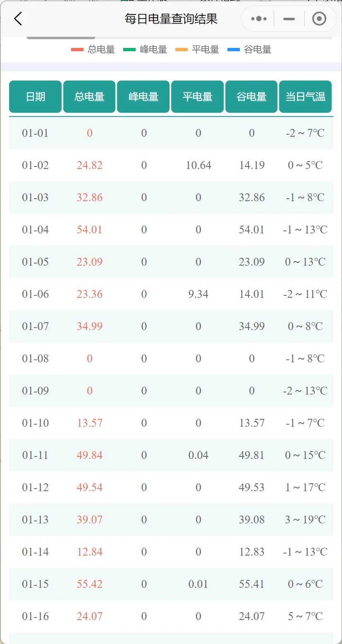Select the 01-11 date row
The height and width of the screenshot is (644, 342).
pos(171,455)
